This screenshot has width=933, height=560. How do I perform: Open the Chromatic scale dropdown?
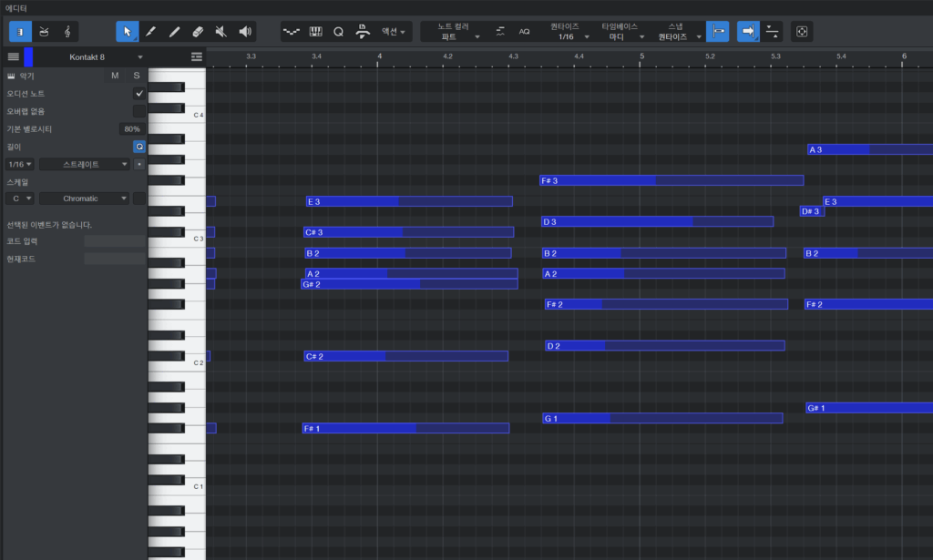coord(84,199)
